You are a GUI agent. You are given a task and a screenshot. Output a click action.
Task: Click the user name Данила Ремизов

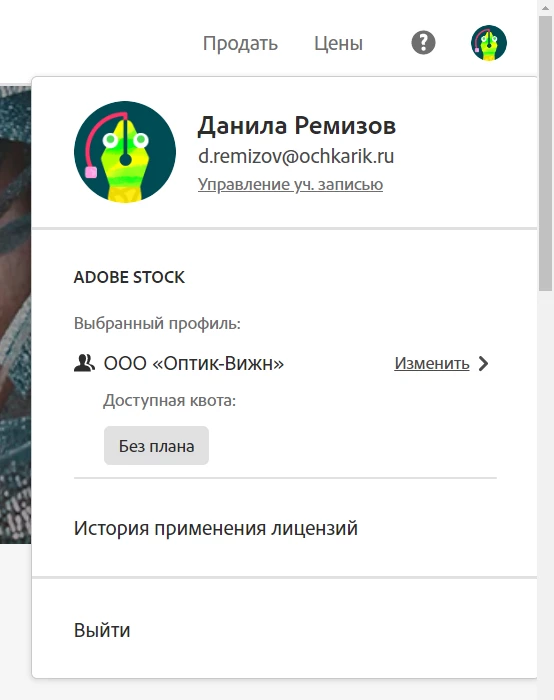point(297,125)
